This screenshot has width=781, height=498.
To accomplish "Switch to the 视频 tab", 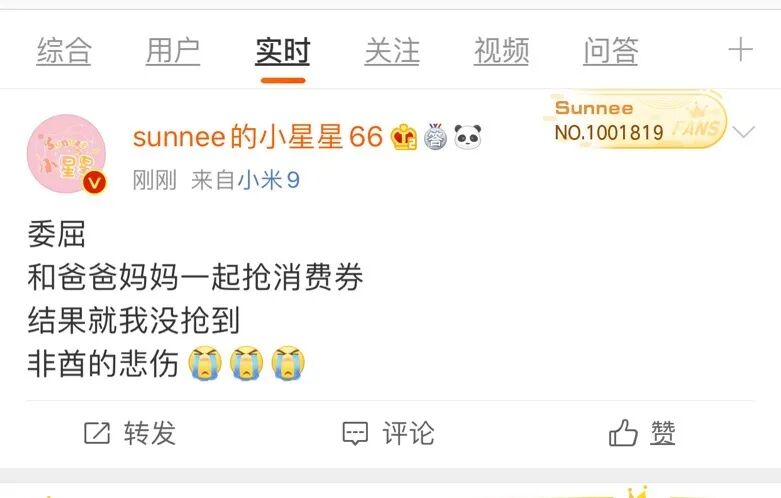I will pos(501,51).
